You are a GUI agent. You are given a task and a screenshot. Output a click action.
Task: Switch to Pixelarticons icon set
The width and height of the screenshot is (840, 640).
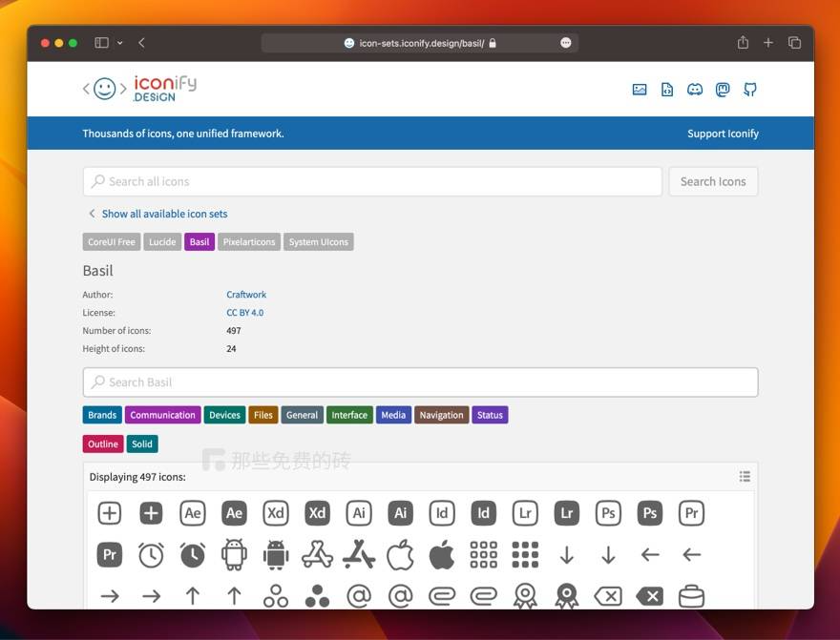tap(248, 242)
